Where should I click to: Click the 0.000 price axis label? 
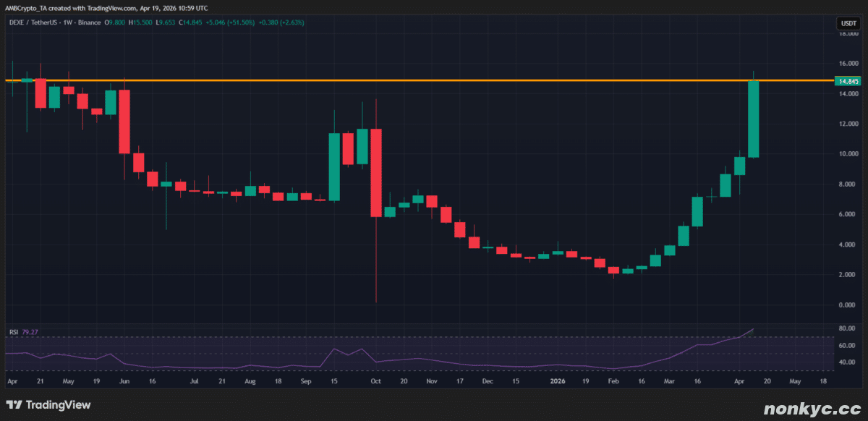click(848, 305)
